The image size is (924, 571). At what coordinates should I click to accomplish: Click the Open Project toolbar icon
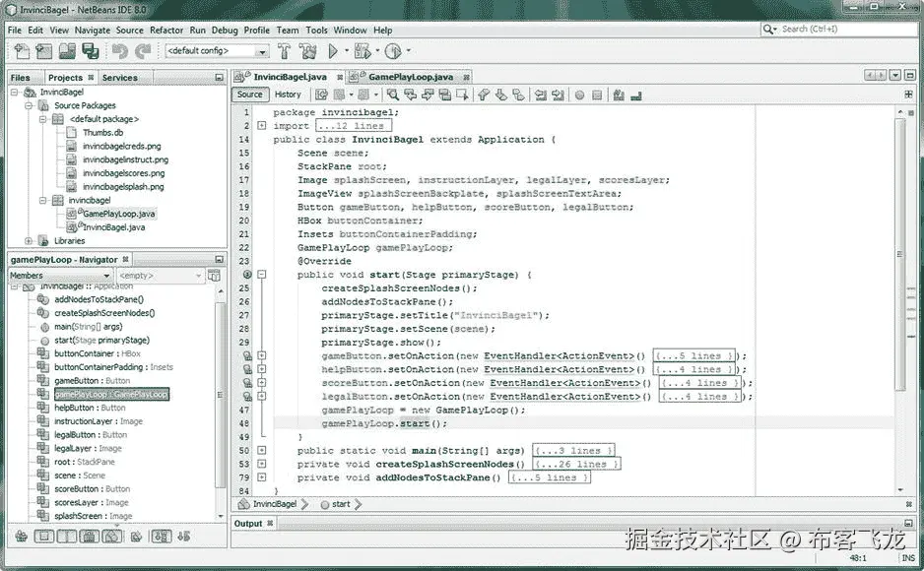click(x=67, y=52)
